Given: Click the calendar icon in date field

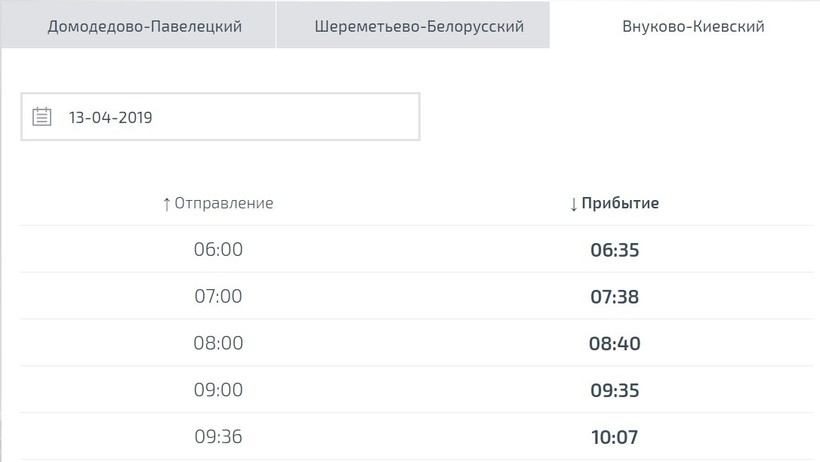Looking at the screenshot, I should 42,117.
